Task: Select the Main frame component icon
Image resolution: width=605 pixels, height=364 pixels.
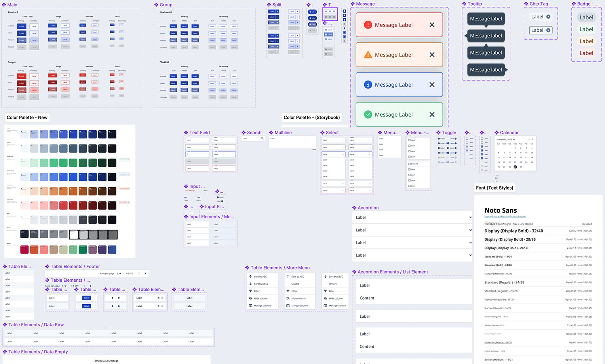Action: 4,5
